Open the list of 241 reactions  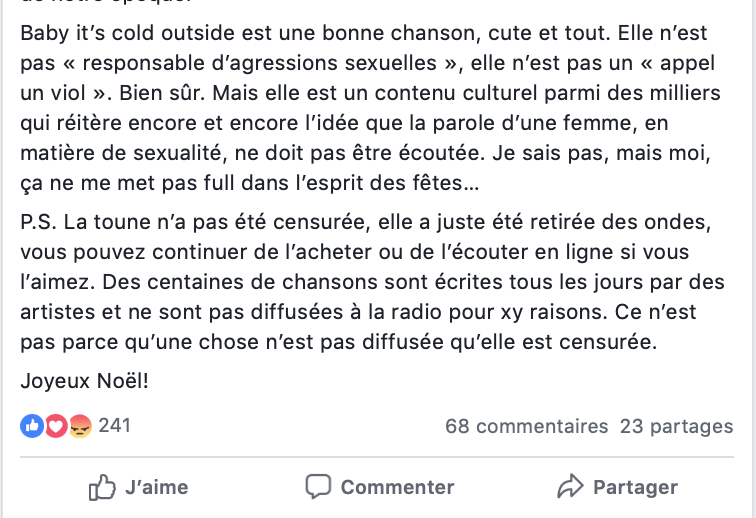[114, 426]
